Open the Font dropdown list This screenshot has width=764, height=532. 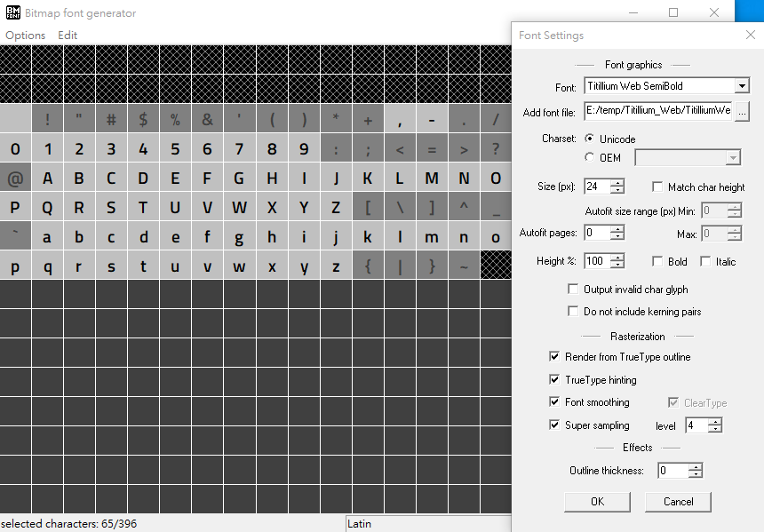pyautogui.click(x=742, y=86)
